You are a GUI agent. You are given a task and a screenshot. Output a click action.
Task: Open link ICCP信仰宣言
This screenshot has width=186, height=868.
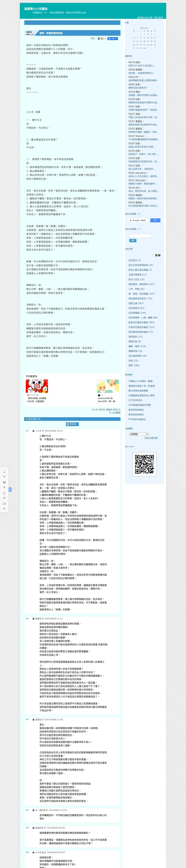(x=135, y=400)
